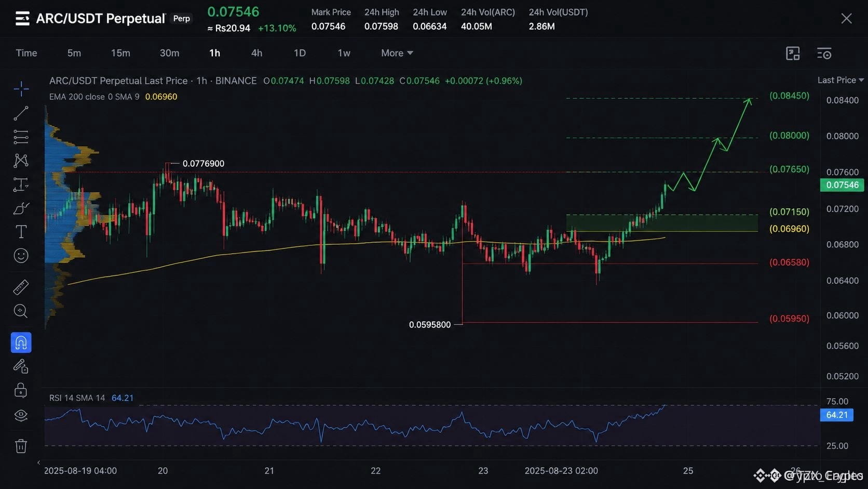This screenshot has width=868, height=489.
Task: Click the 0.06960 EMA value in legend
Action: [161, 97]
